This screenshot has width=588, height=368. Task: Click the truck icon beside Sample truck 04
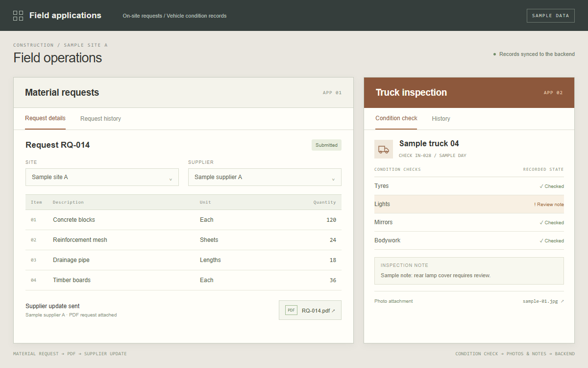point(384,149)
